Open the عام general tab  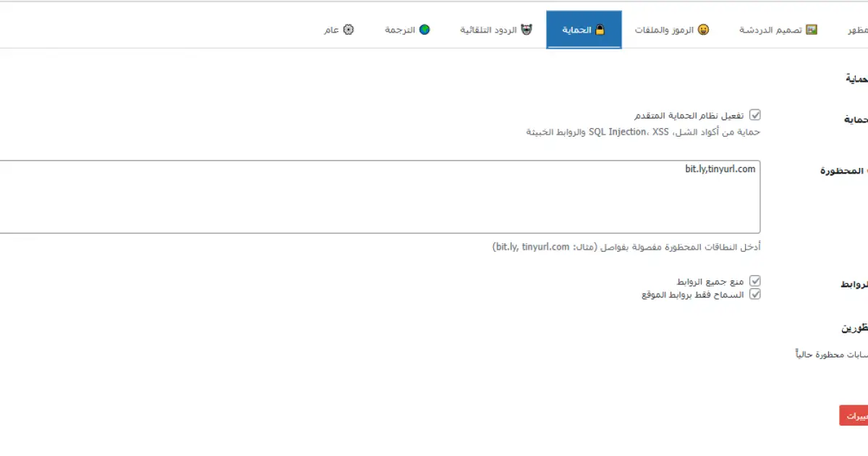pyautogui.click(x=339, y=30)
